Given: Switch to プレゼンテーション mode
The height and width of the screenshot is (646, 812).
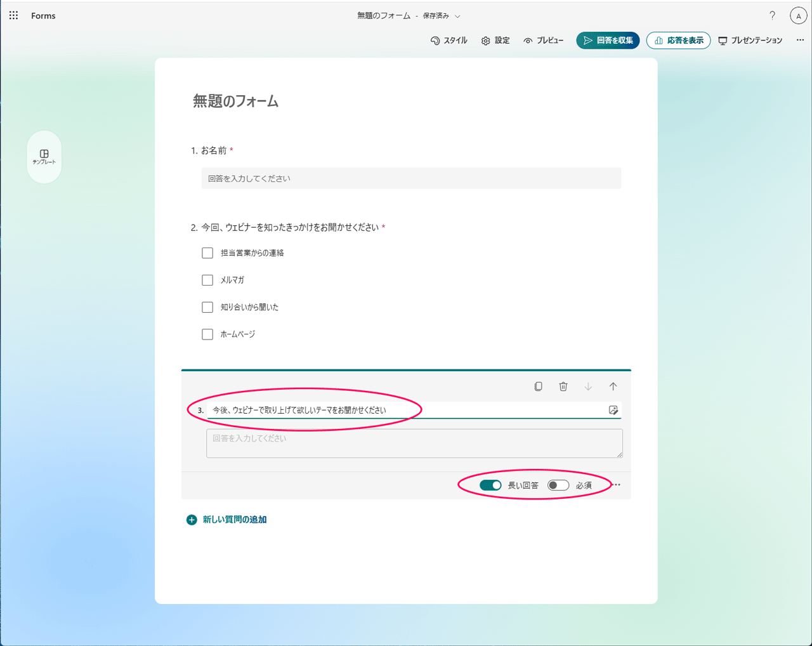Looking at the screenshot, I should (x=750, y=39).
